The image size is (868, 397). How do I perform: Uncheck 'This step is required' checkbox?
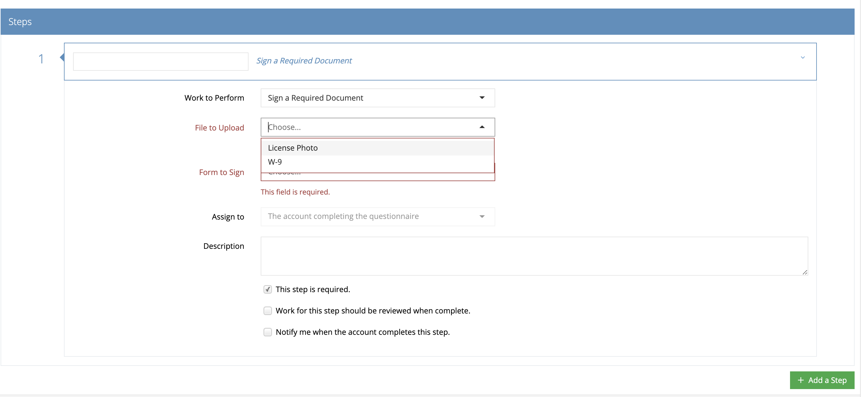point(267,289)
